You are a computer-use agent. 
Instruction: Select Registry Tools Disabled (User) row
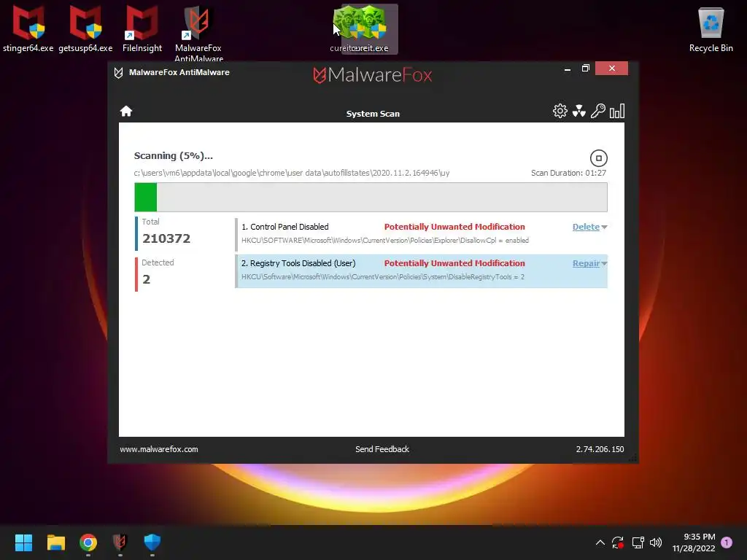(421, 271)
